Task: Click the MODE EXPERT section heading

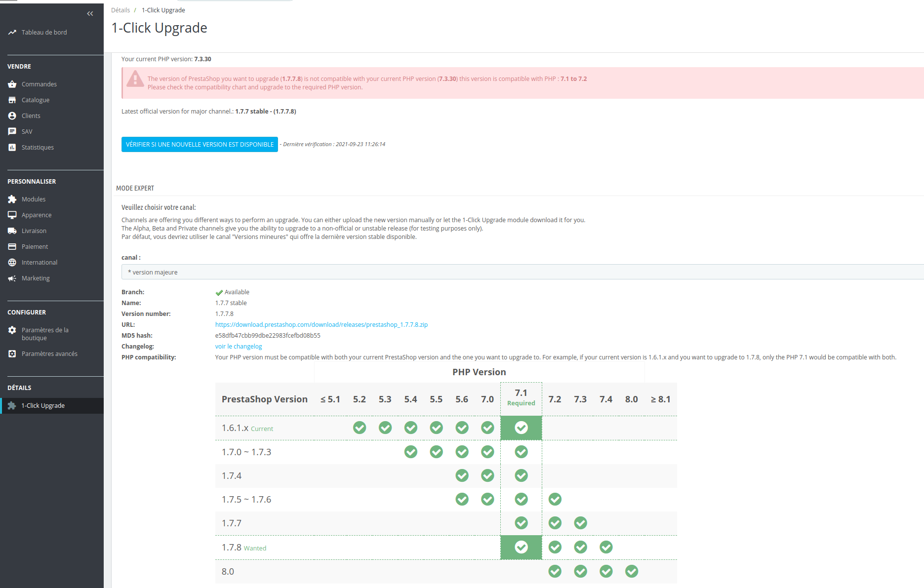Action: 135,189
